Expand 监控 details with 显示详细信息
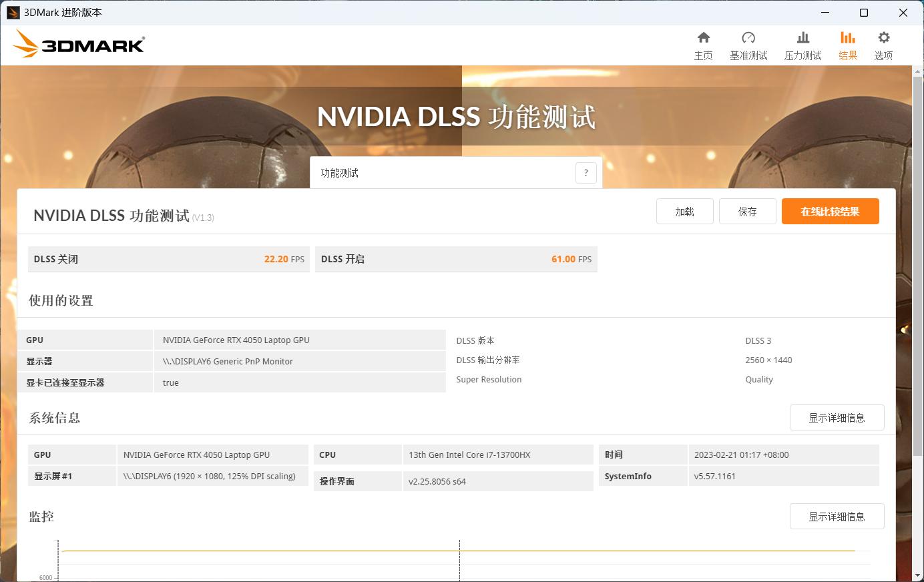Screen dimensions: 924x582 (837, 516)
